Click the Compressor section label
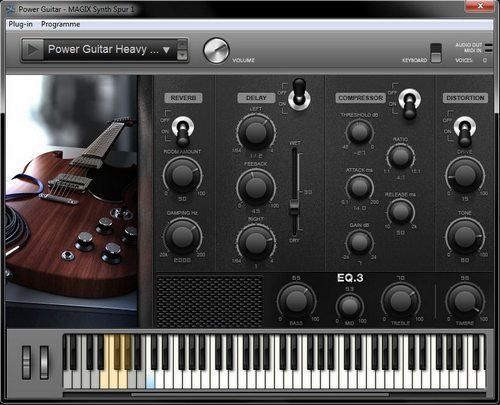The width and height of the screenshot is (500, 405). click(x=360, y=98)
